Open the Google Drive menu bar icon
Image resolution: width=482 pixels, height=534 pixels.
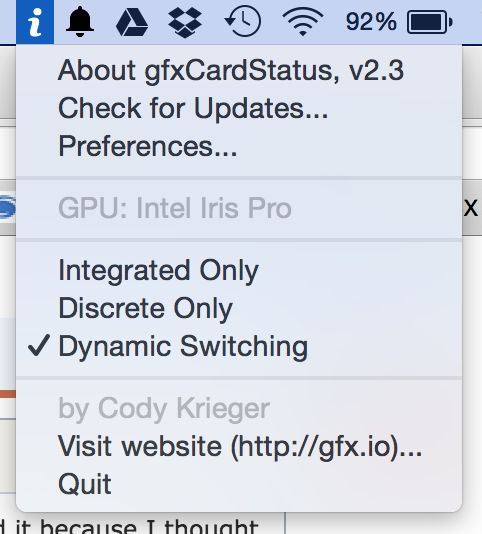(132, 22)
